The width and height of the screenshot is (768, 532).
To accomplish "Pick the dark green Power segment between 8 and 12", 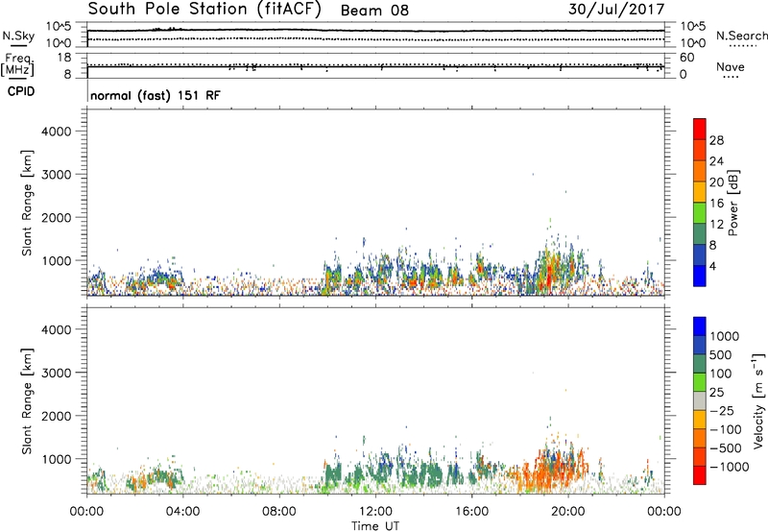I will point(700,233).
